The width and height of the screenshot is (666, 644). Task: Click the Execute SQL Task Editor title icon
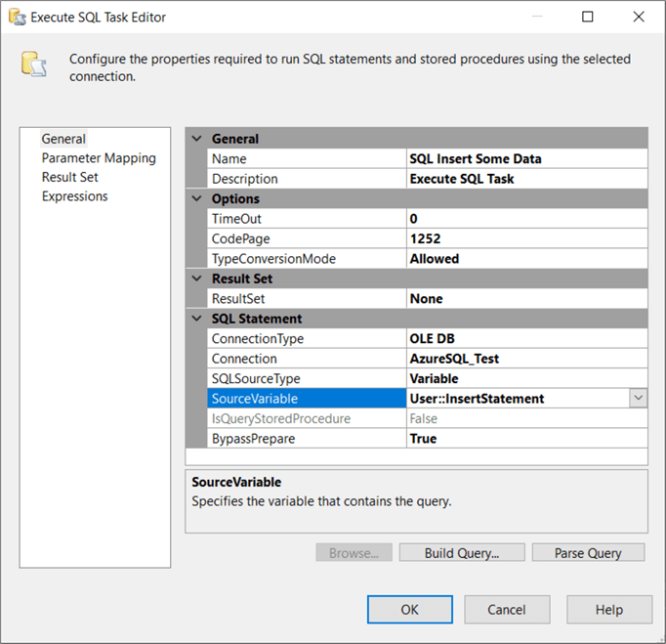click(16, 17)
